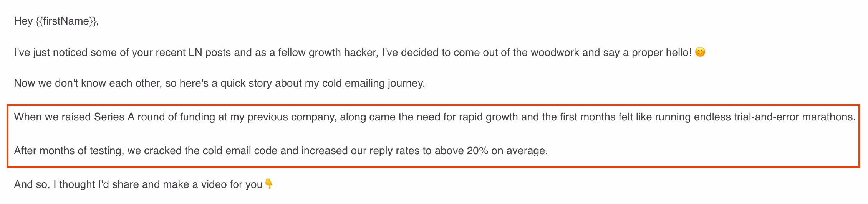This screenshot has height=204, width=868.
Task: Click "After months of testing" sentence start
Action: pyautogui.click(x=68, y=151)
